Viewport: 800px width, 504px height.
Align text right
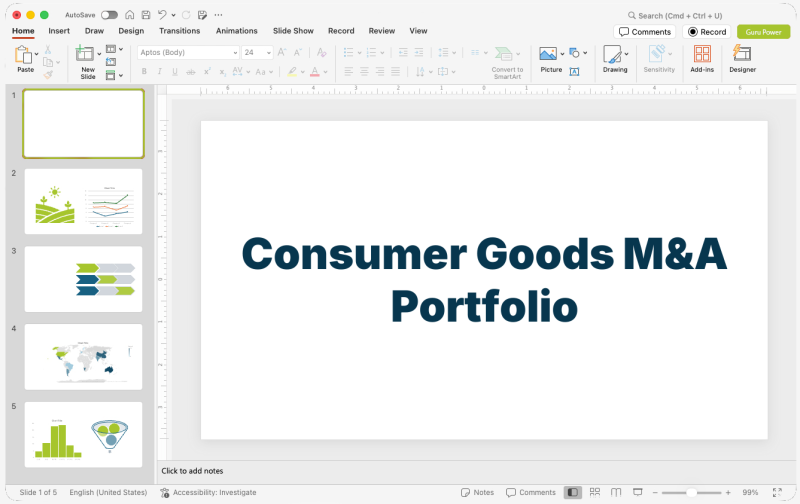(380, 71)
